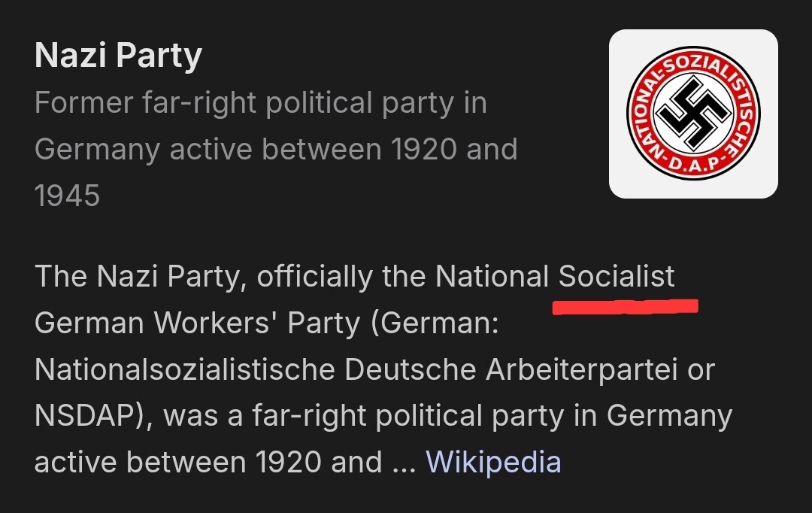
Task: Click the D.A.P. lettering on the emblem
Action: (693, 162)
